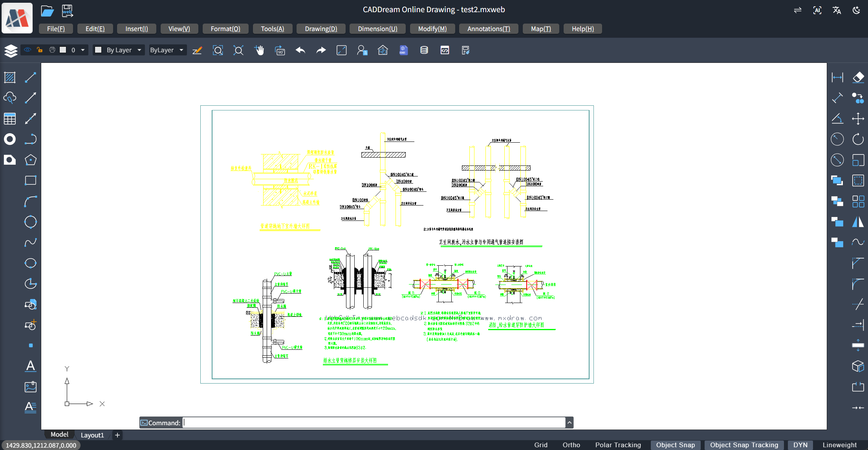
Task: Switch to the Layout1 tab
Action: click(92, 435)
